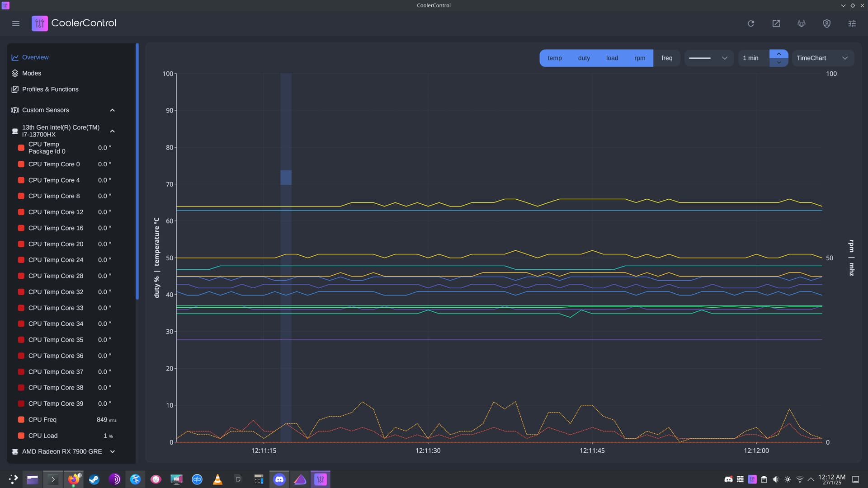Click the GitLab fox icon
868x488 pixels.
pyautogui.click(x=802, y=23)
